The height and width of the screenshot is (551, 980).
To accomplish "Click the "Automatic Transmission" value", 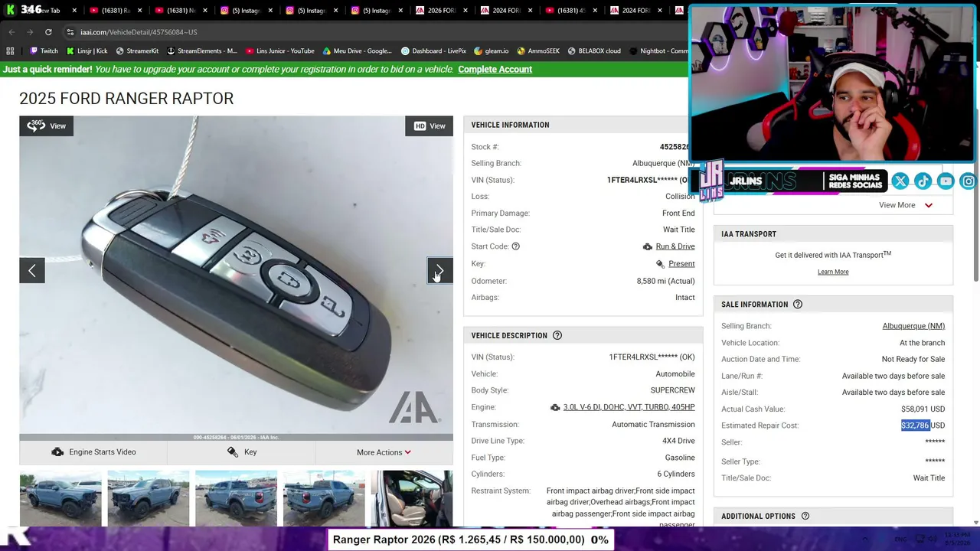I will [653, 425].
